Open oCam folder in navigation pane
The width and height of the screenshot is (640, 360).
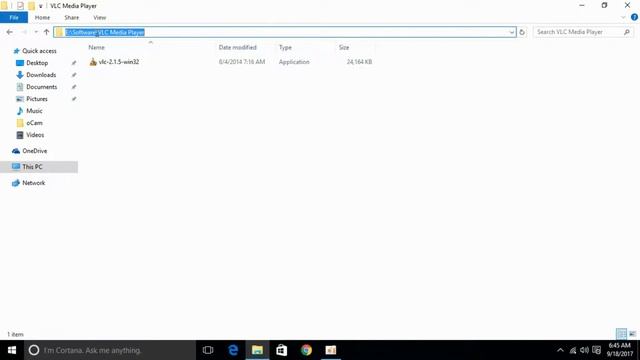34,123
